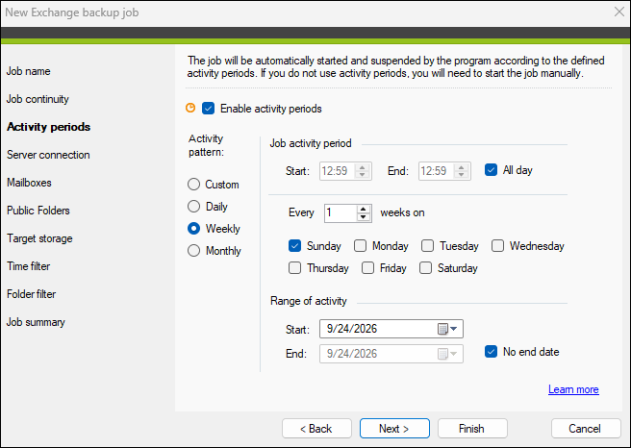Viewport: 631px width, 448px height.
Task: Click the Job activity End time field
Action: [x=436, y=171]
